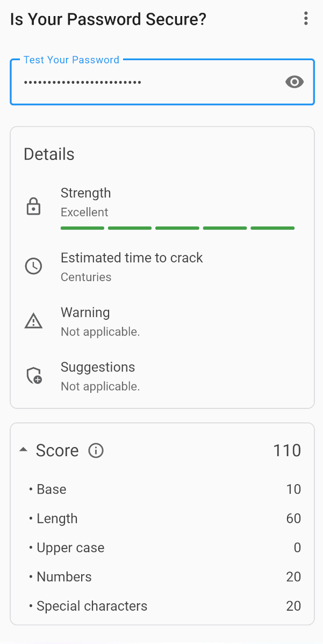Click the Details card heading
Viewport: 323px width, 644px height.
(x=49, y=155)
